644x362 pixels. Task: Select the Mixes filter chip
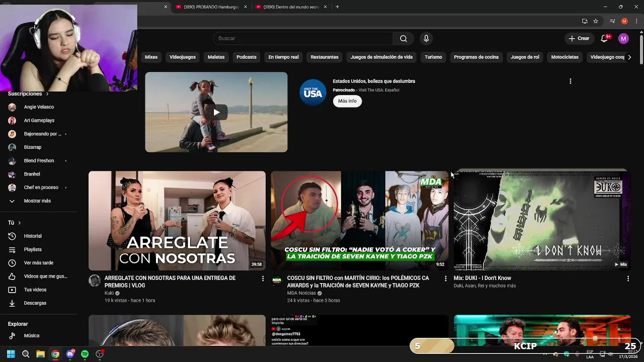point(151,57)
